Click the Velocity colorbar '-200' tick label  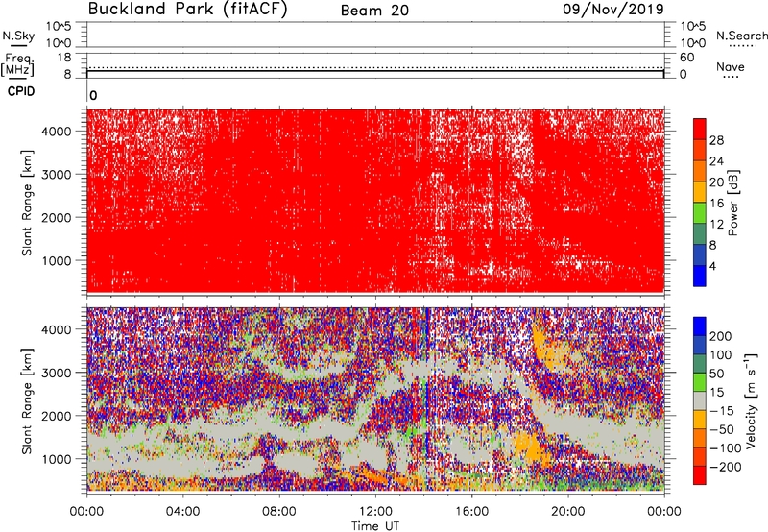(726, 467)
